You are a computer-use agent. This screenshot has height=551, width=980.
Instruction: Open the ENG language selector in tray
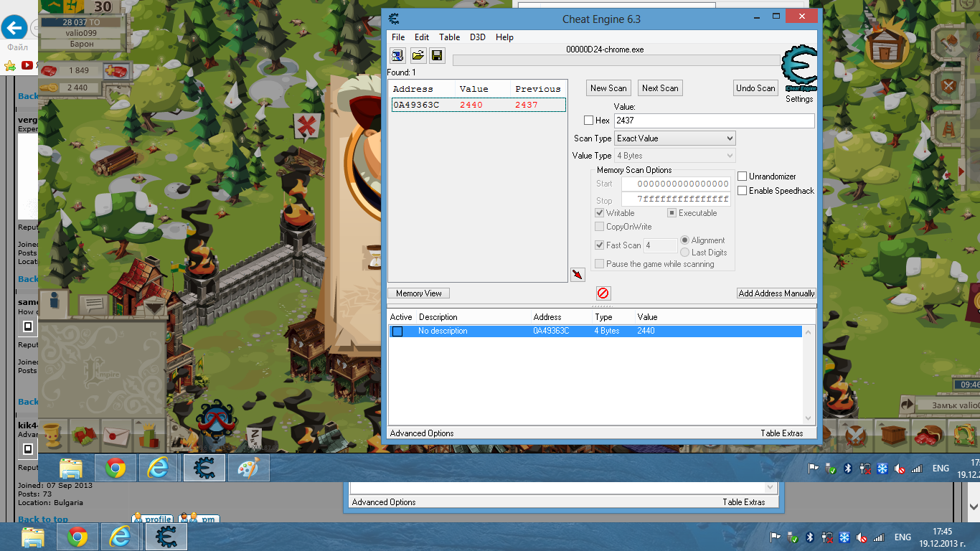point(940,468)
